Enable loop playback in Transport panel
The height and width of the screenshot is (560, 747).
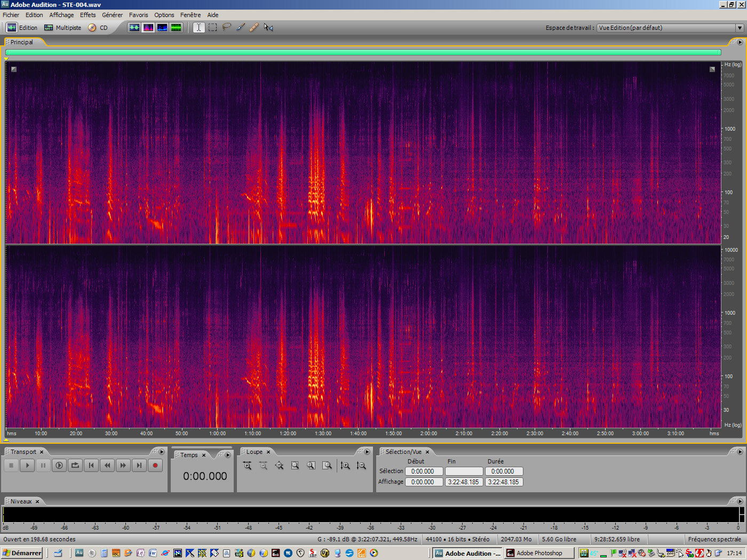tap(75, 465)
